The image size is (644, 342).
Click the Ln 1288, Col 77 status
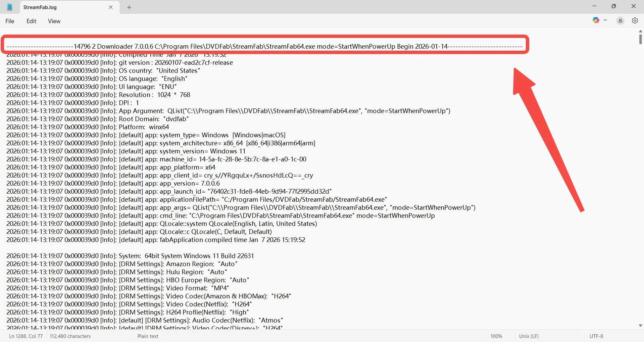(26, 336)
